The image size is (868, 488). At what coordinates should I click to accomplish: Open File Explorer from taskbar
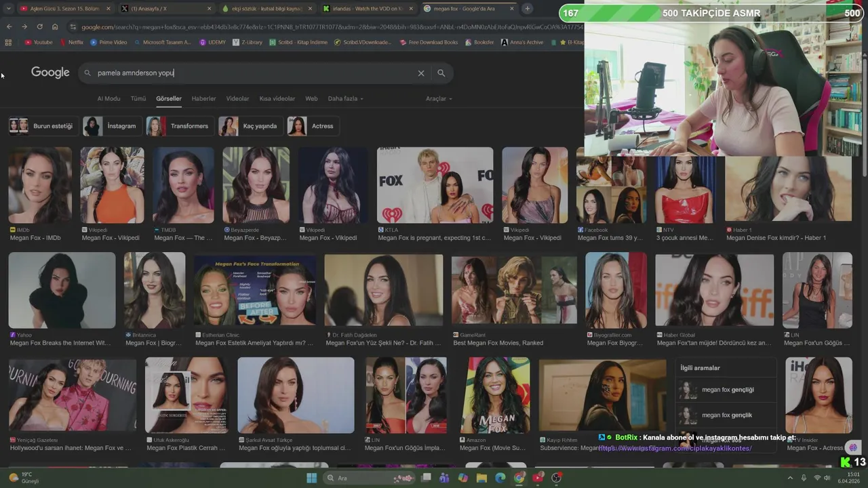click(x=481, y=478)
